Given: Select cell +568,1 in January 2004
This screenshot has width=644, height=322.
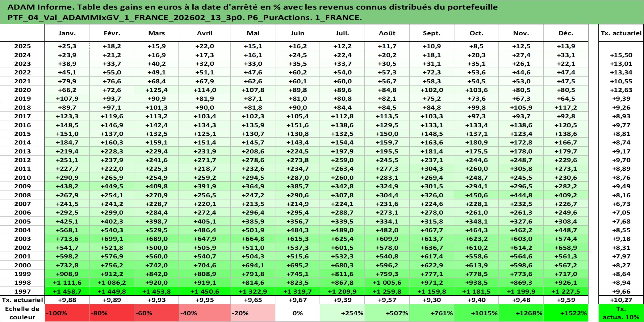Looking at the screenshot, I should (x=67, y=230).
